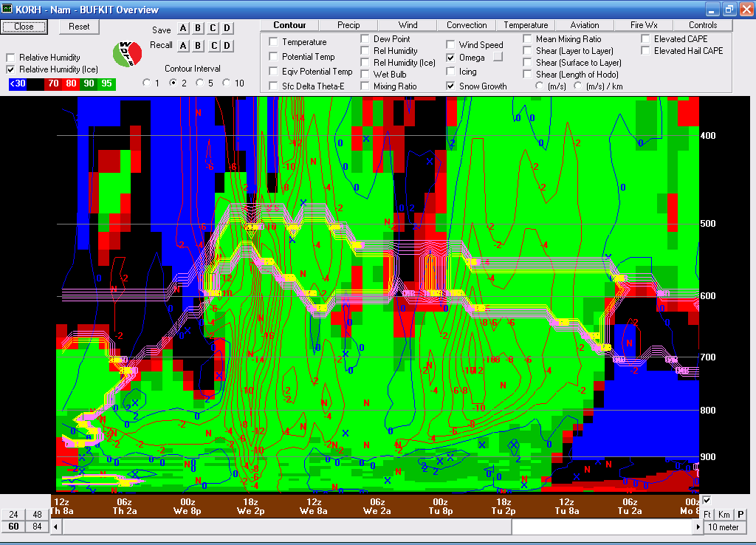This screenshot has width=756, height=545.
Task: Set forecast length to 24 hours
Action: pos(13,515)
